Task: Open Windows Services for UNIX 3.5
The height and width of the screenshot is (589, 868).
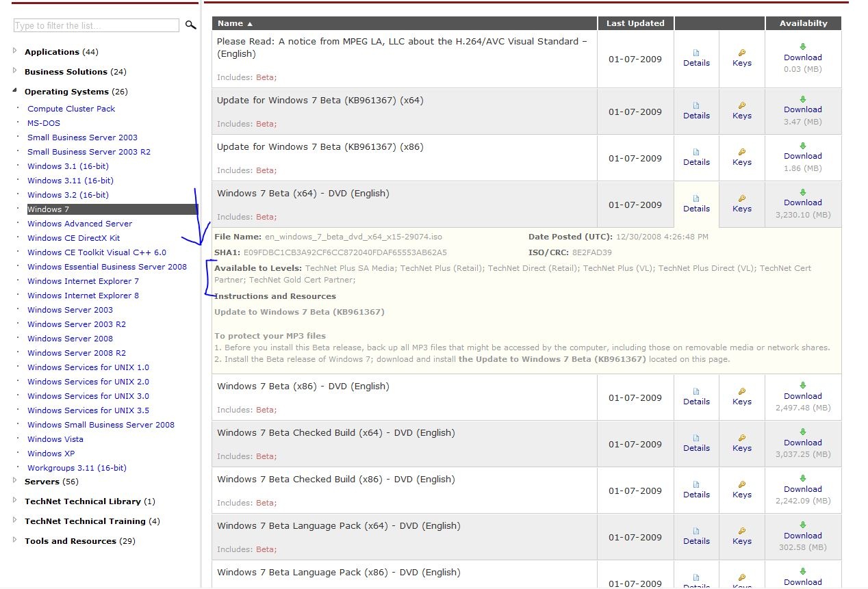Action: click(88, 410)
